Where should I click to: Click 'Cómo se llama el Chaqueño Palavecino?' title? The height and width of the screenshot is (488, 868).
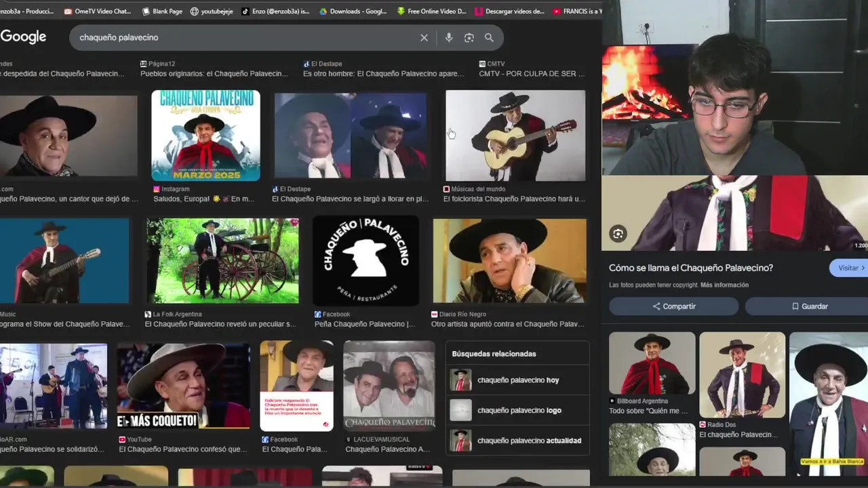[691, 268]
